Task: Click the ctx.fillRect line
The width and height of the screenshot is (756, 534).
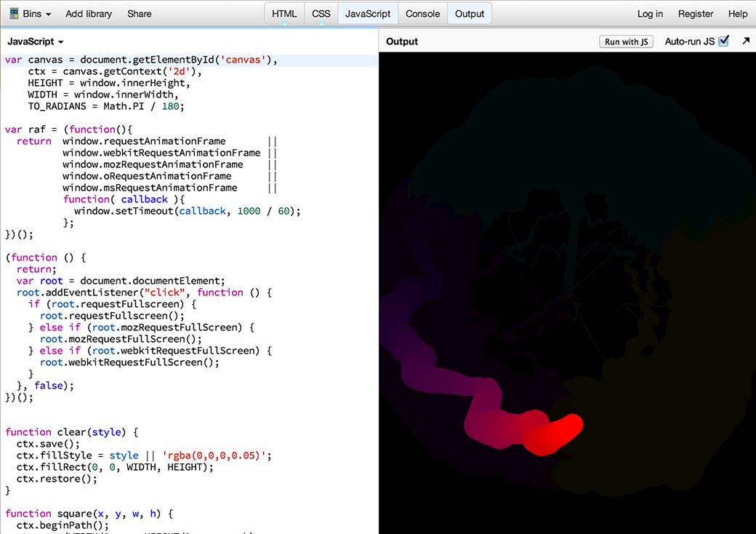Action: (x=115, y=467)
